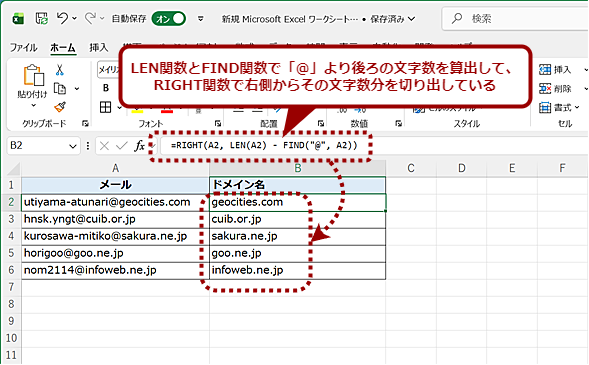Open Quick Access Toolbar customize dropdown
The height and width of the screenshot is (365, 589).
201,18
